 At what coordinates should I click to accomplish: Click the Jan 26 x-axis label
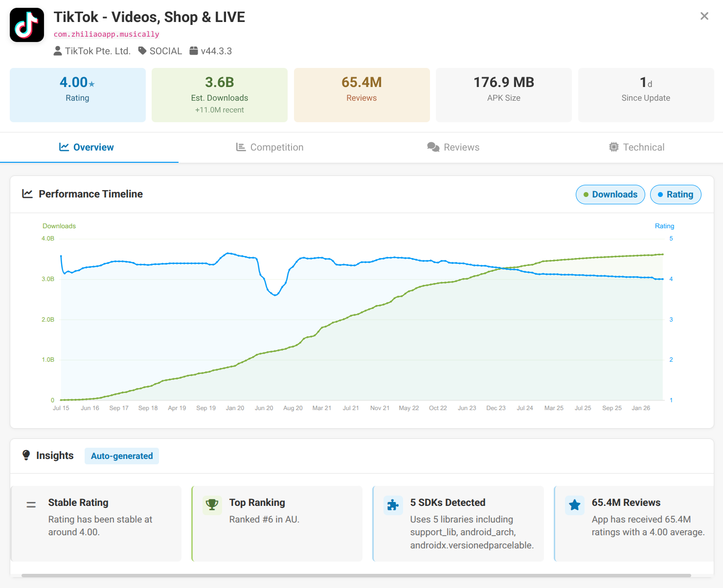641,408
